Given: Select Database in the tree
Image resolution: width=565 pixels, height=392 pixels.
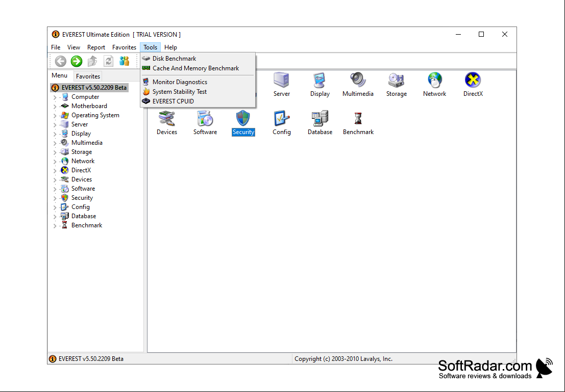Looking at the screenshot, I should tap(84, 216).
